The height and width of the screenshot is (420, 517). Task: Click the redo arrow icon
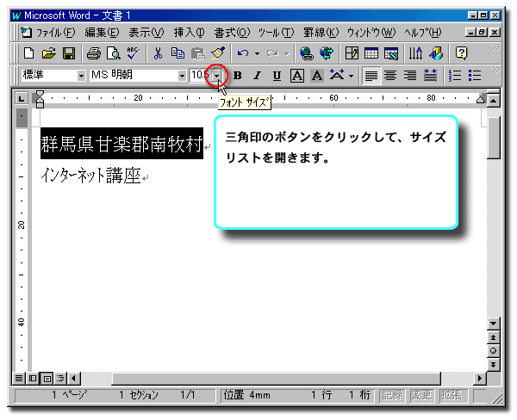coord(272,53)
